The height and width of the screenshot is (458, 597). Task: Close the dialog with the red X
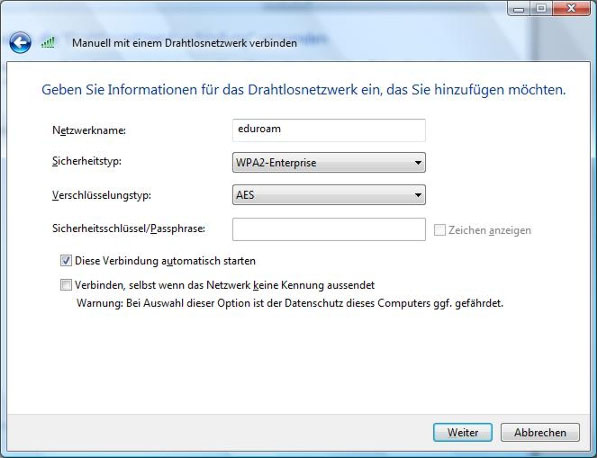571,8
